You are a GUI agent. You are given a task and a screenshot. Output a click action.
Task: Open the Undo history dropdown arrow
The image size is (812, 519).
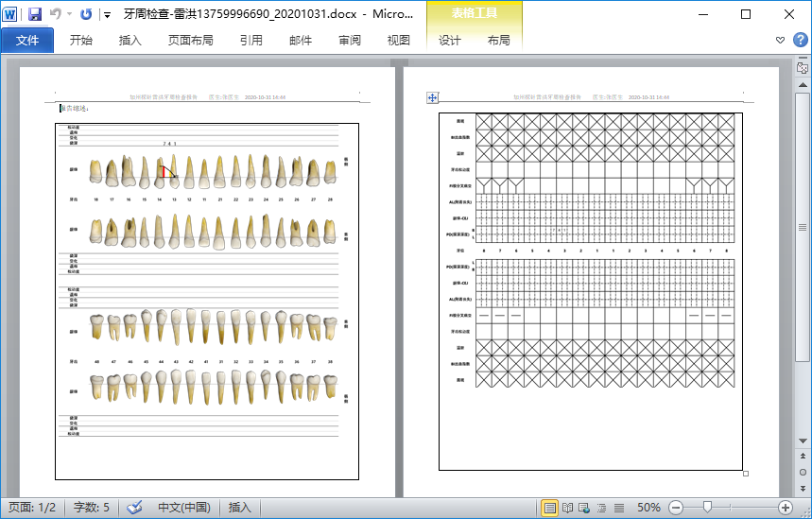click(70, 15)
